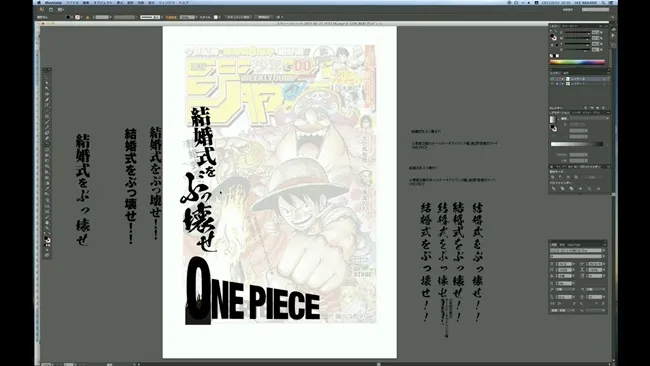Select the Pen tool in toolbox
The width and height of the screenshot is (650, 366).
pos(46,99)
